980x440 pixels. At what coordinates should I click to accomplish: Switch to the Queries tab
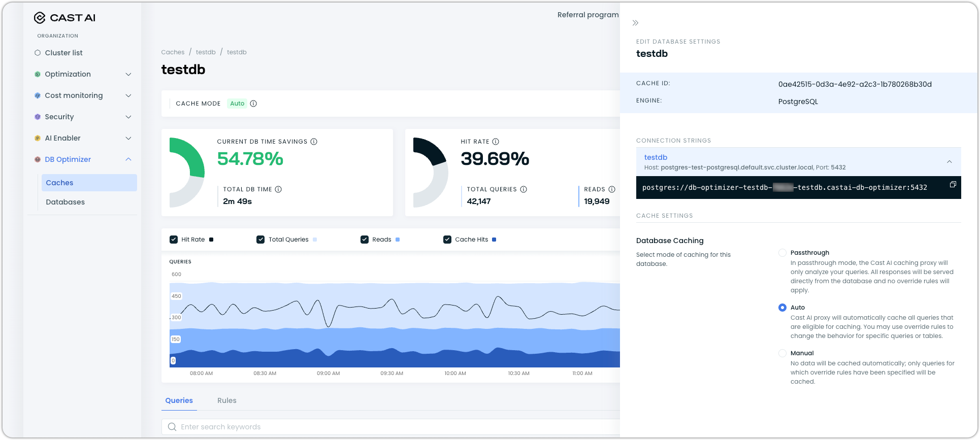179,400
